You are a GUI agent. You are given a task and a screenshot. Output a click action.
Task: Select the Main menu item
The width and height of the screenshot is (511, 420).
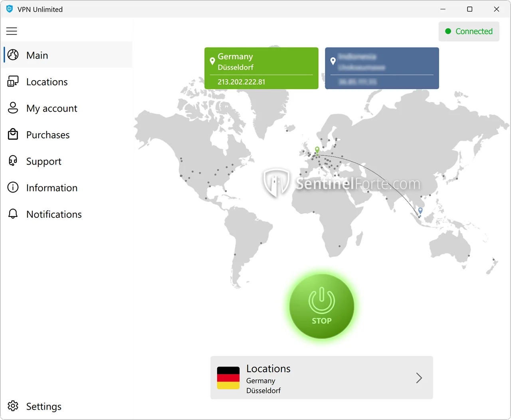tap(66, 55)
